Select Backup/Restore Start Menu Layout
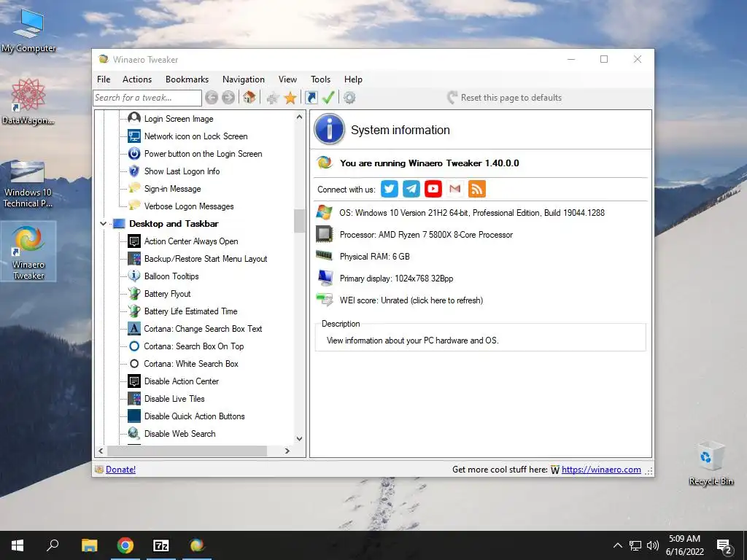Viewport: 747px width, 560px height. pyautogui.click(x=206, y=259)
